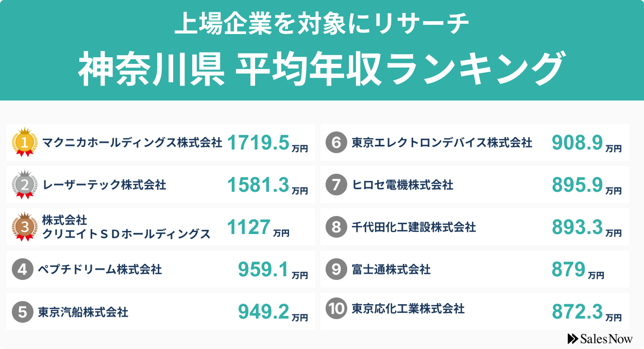Click the gray number 7 rank badge
Image resolution: width=644 pixels, height=349 pixels.
[x=336, y=185]
